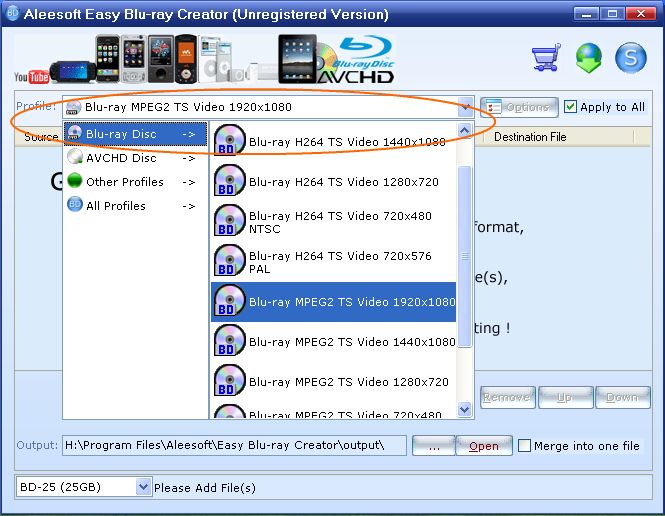The width and height of the screenshot is (665, 516).
Task: Click the profile list scroll down arrow
Action: coord(465,409)
